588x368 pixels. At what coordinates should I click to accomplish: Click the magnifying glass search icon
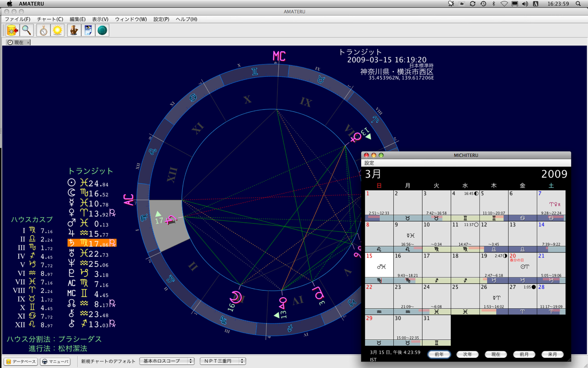(27, 30)
